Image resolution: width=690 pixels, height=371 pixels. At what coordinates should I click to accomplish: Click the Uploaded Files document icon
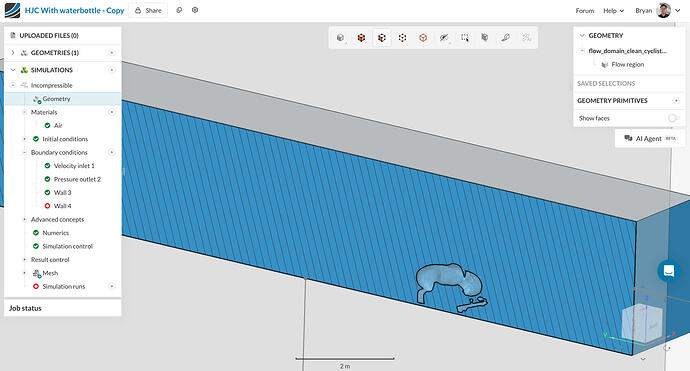pyautogui.click(x=13, y=35)
